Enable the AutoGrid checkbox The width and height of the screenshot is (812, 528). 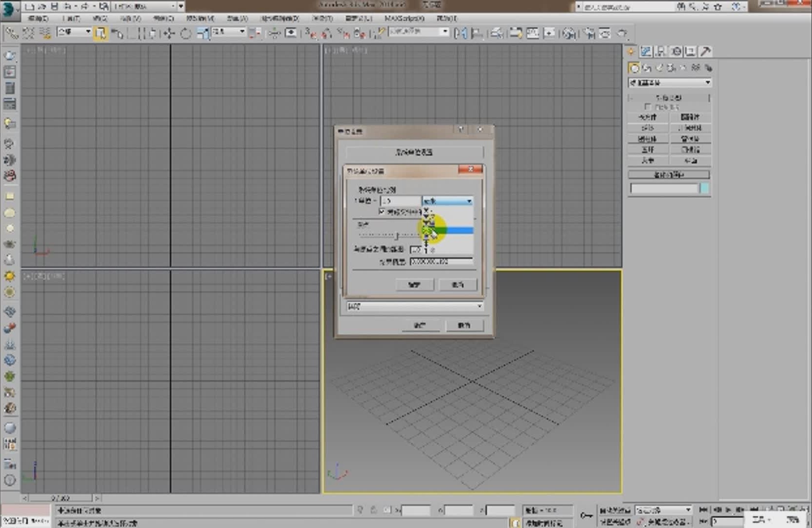(648, 107)
